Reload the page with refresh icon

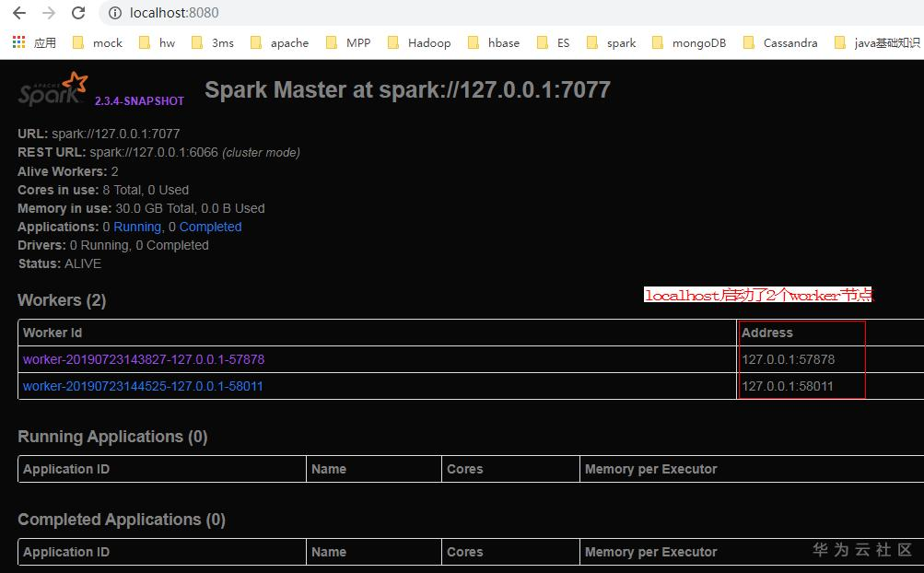coord(78,12)
